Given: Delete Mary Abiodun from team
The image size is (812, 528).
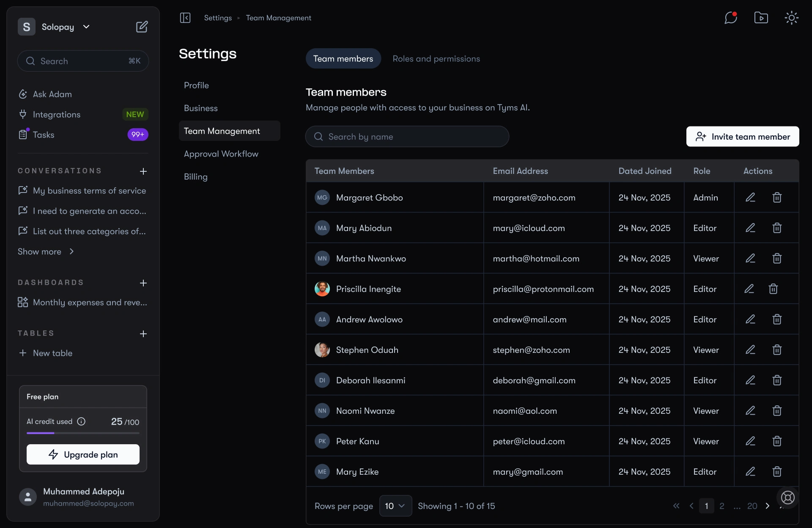Looking at the screenshot, I should tap(777, 228).
